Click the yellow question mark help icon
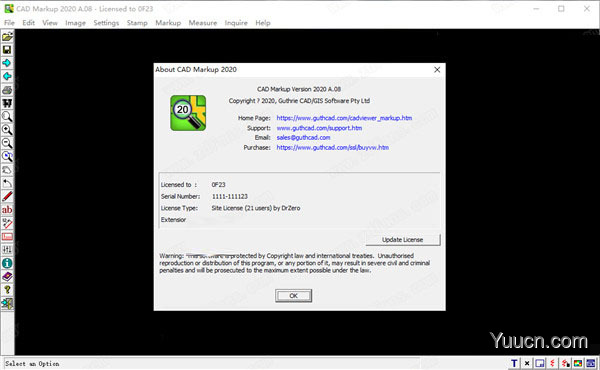Viewport: 600px width, 370px height. pos(7,290)
